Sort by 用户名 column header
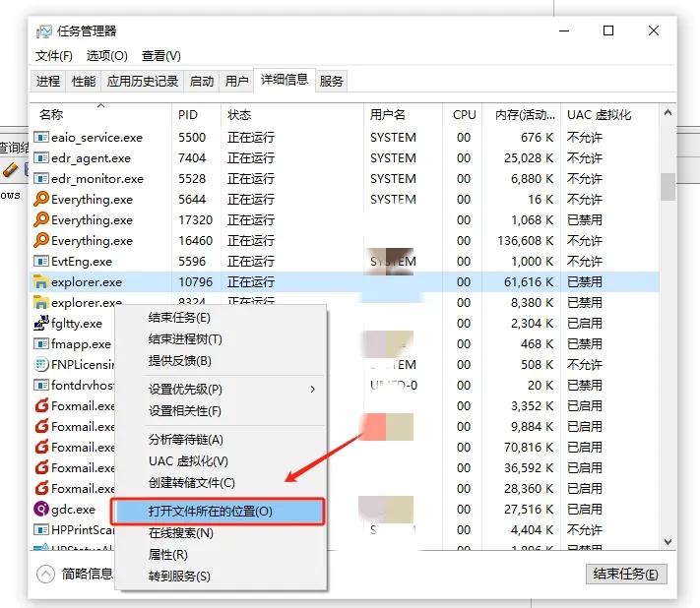This screenshot has width=700, height=608. (x=403, y=115)
